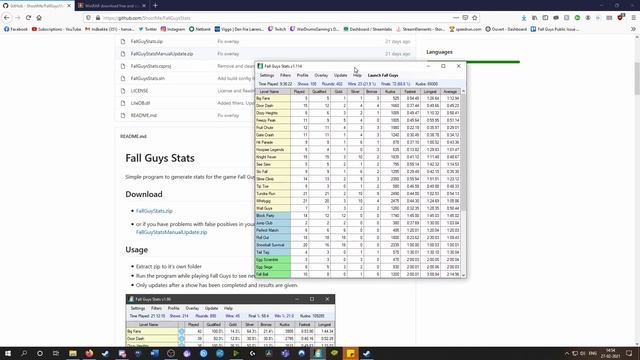Click the Wins stat label

click(x=362, y=84)
